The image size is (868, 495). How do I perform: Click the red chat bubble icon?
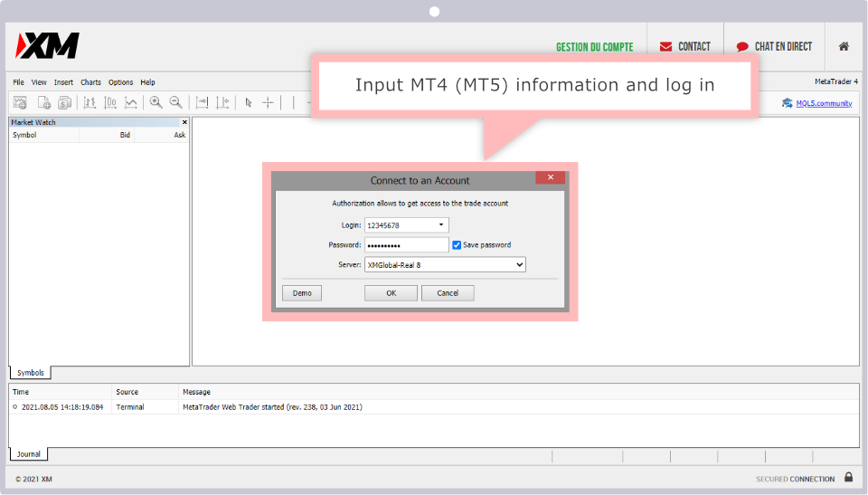point(742,47)
